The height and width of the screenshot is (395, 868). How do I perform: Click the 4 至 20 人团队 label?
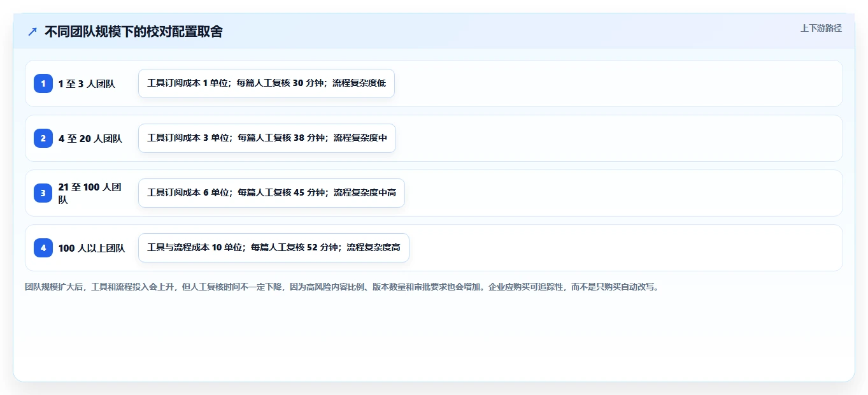pyautogui.click(x=90, y=138)
